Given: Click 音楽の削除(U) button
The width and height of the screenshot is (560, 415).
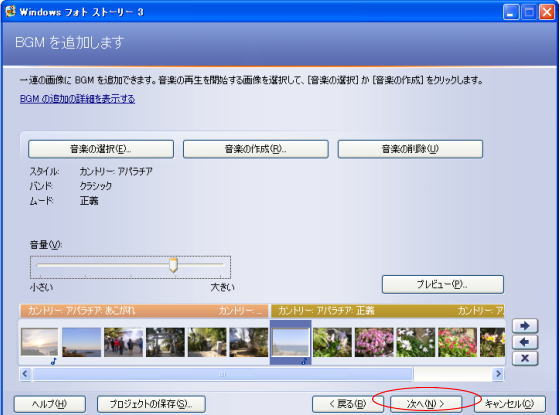Looking at the screenshot, I should pos(410,149).
